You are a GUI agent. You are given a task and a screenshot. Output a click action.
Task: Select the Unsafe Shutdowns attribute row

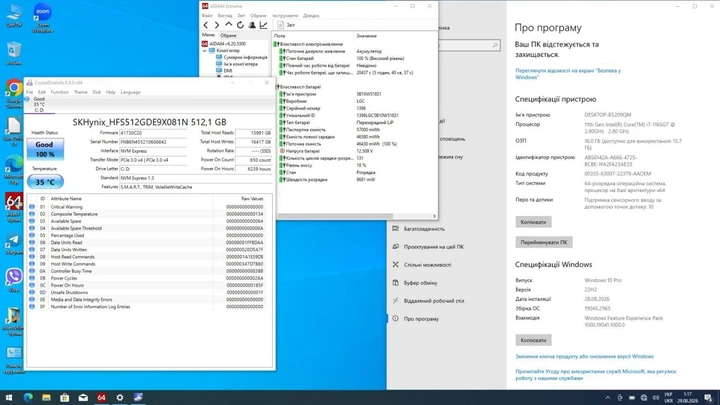click(147, 292)
